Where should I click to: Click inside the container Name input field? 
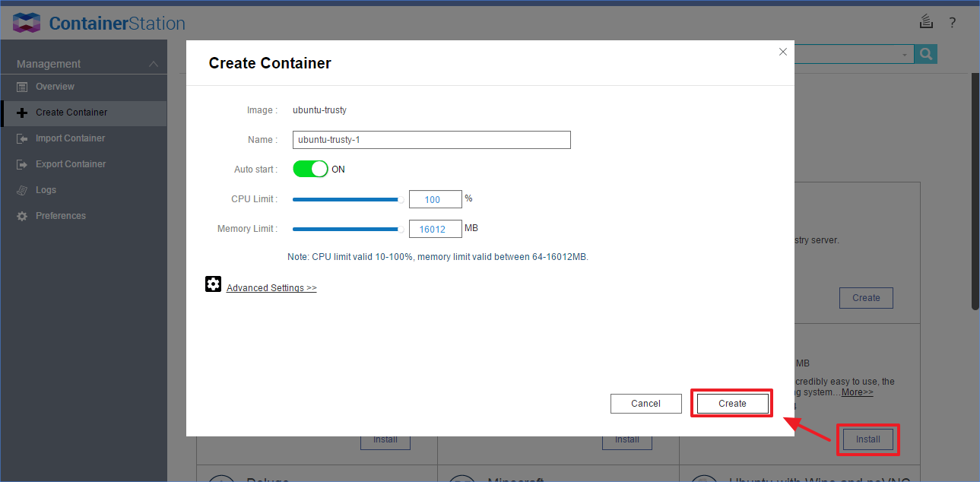point(431,139)
